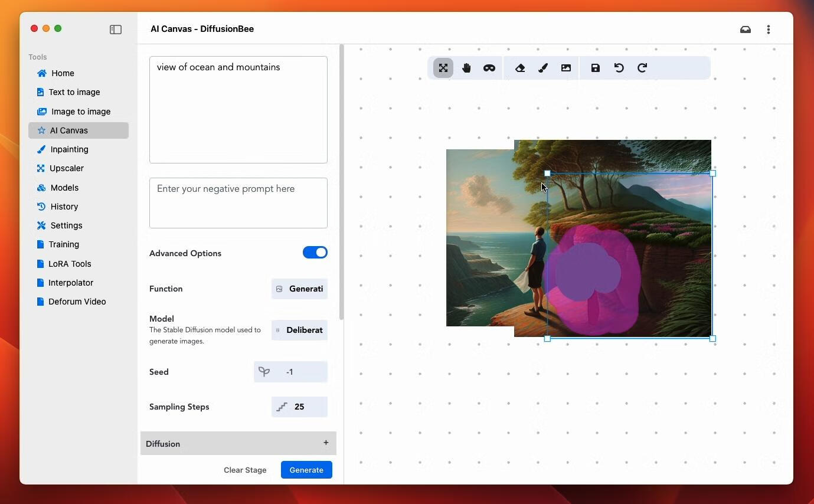Screen dimensions: 814x504
Task: Open the three-dot overflow menu
Action: 769,29
